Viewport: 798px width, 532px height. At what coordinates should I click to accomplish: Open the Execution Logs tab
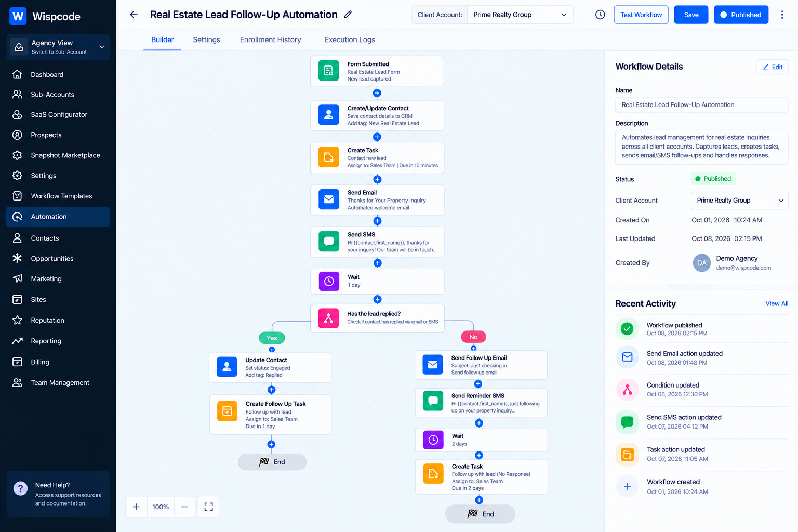[x=350, y=40]
